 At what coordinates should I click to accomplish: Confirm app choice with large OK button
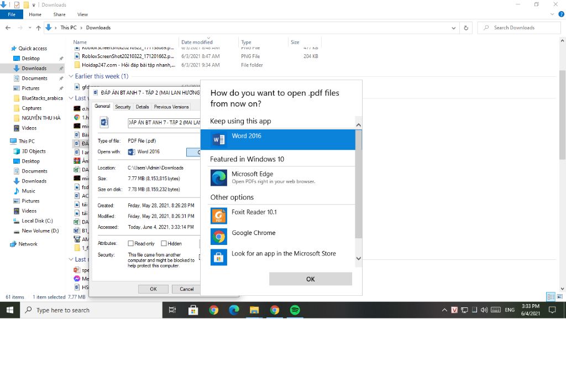311,279
